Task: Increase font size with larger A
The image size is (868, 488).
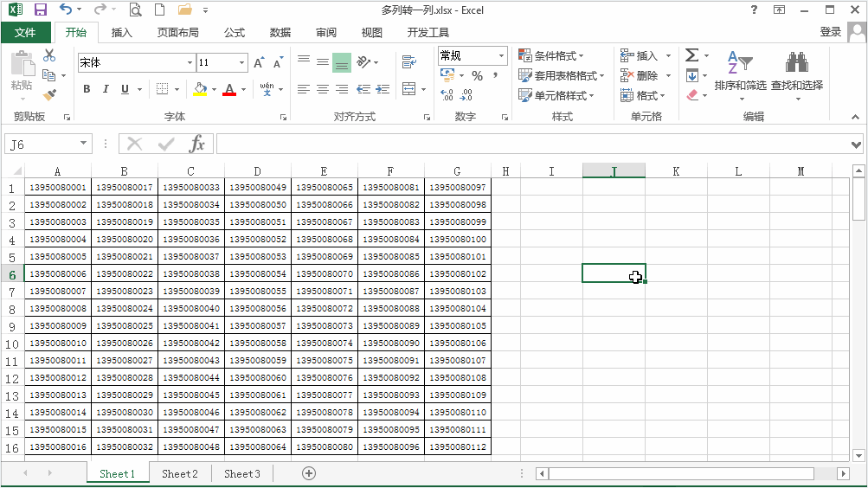Action: click(259, 62)
